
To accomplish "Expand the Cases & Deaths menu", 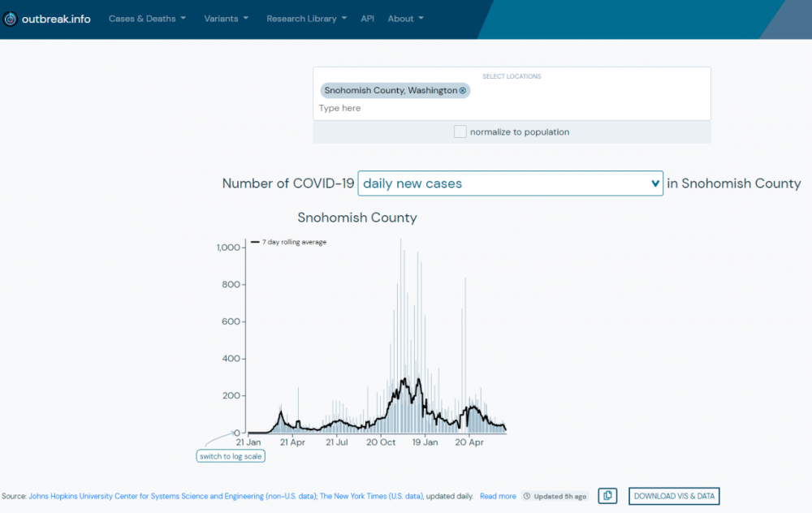I will (x=147, y=19).
